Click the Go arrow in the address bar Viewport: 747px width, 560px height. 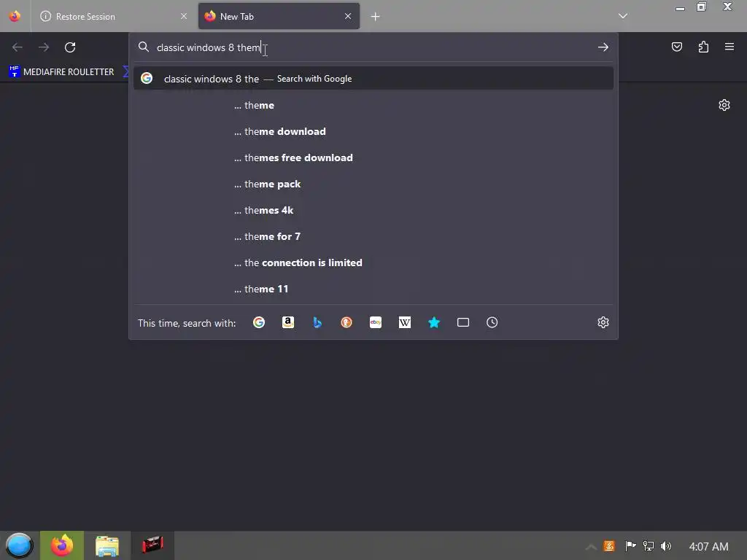(603, 47)
